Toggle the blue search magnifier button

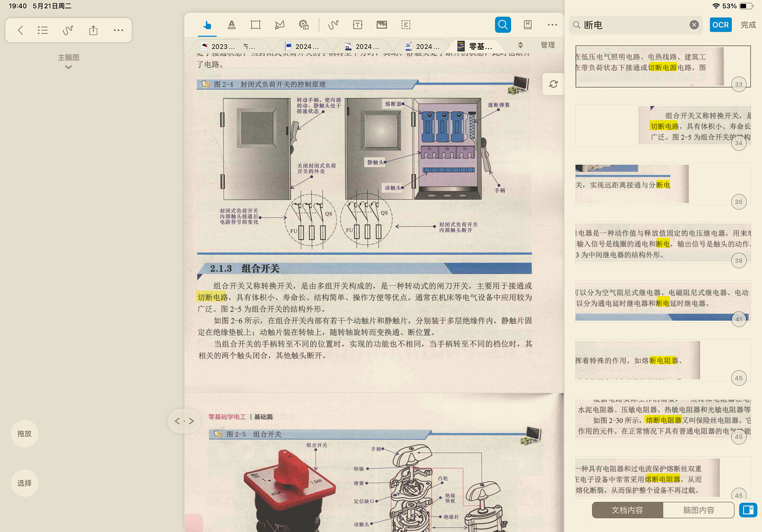pyautogui.click(x=503, y=25)
